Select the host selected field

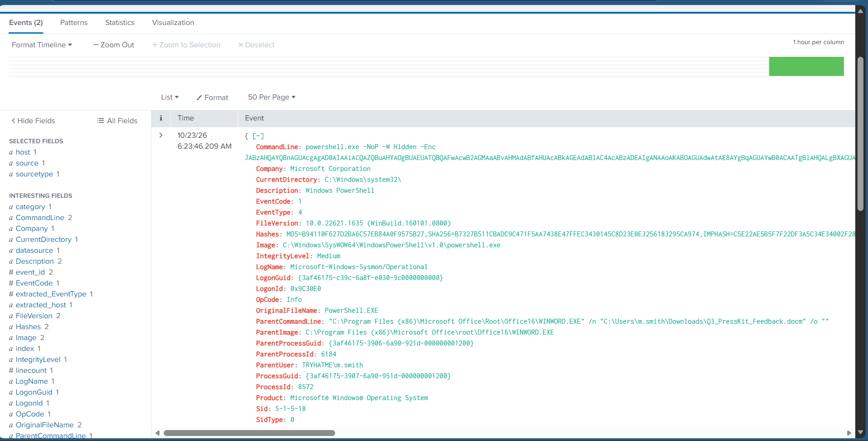pos(23,152)
